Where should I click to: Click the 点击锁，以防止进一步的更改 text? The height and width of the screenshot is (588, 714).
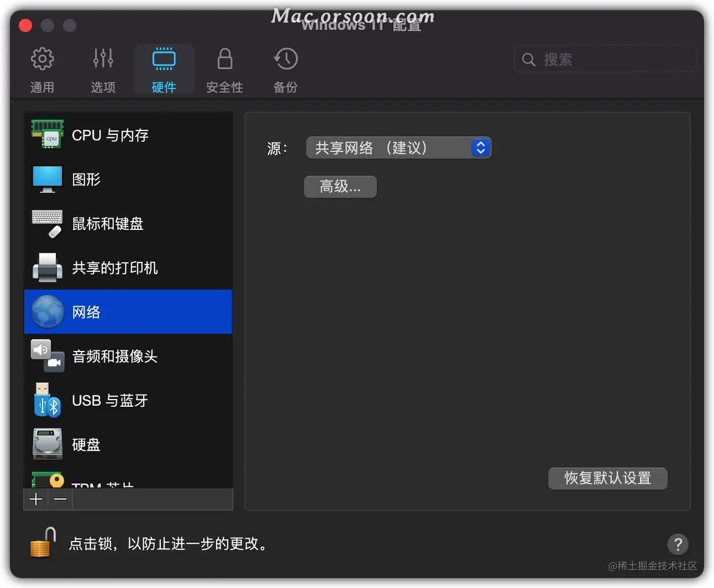168,543
